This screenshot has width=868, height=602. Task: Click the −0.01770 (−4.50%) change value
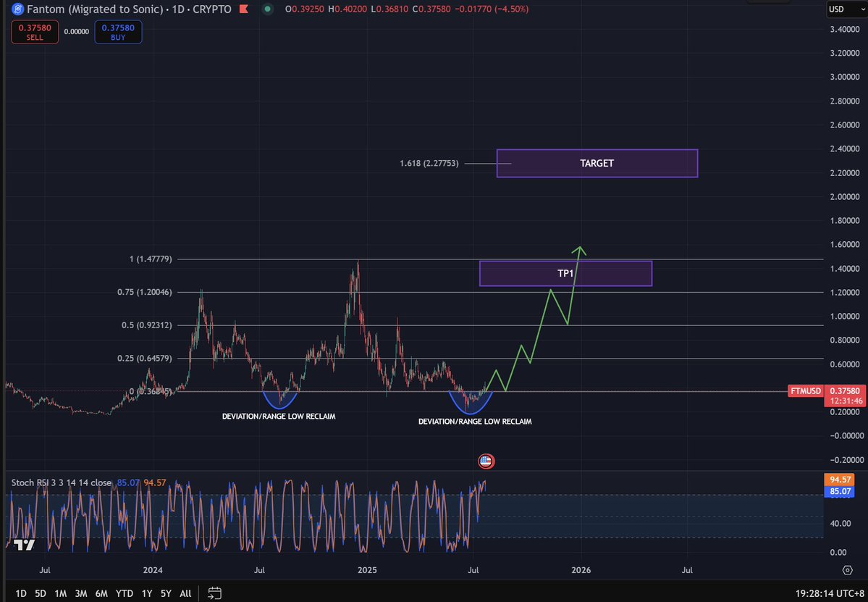pyautogui.click(x=492, y=9)
